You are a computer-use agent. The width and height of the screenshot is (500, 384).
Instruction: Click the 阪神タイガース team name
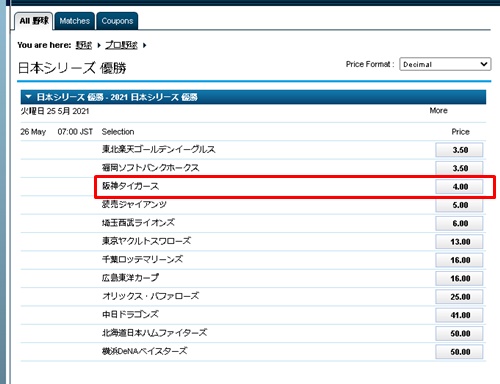(130, 186)
